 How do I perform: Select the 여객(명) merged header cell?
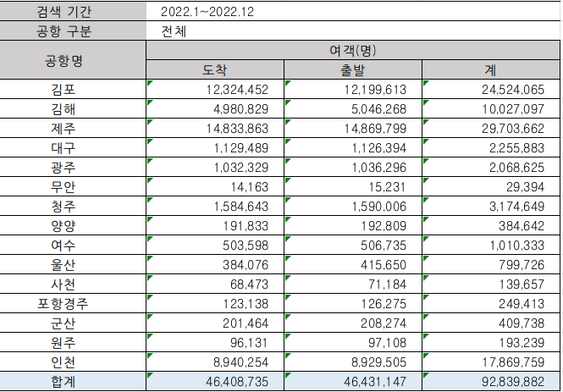coord(353,50)
